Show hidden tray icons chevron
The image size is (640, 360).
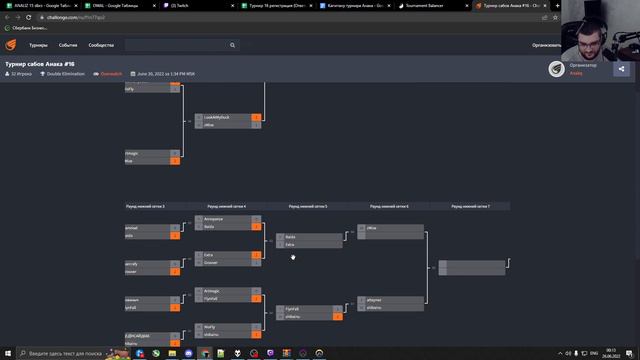point(560,353)
